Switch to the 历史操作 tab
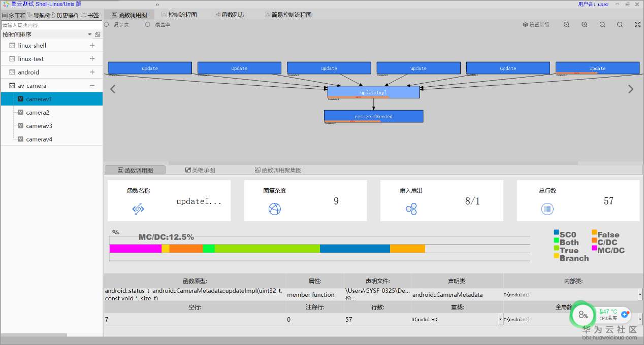Image resolution: width=644 pixels, height=345 pixels. coord(66,15)
